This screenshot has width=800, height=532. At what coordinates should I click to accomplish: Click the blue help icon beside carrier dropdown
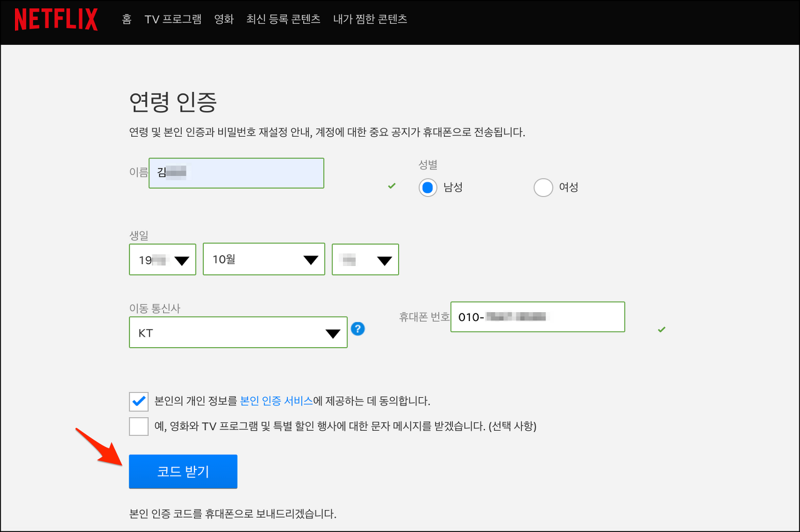[x=357, y=328]
